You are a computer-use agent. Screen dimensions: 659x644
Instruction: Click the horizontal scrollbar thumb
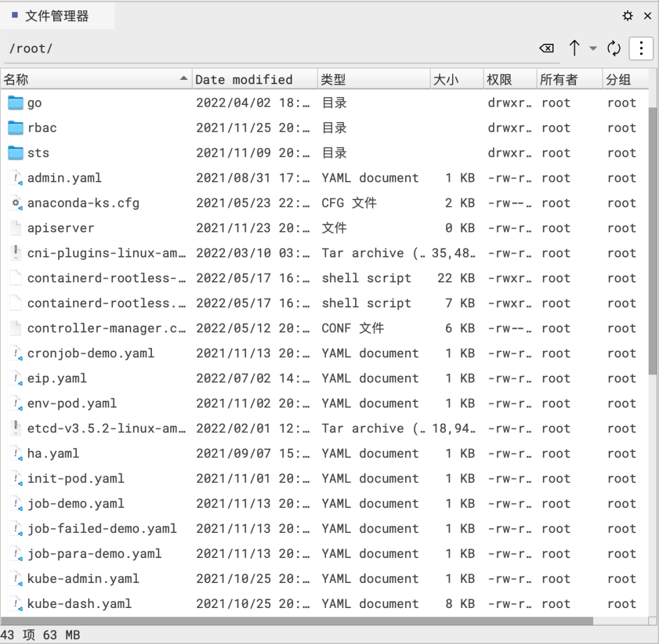[297, 621]
